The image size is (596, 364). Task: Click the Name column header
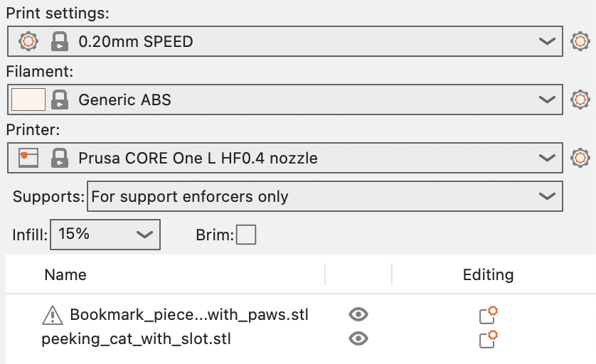(65, 274)
